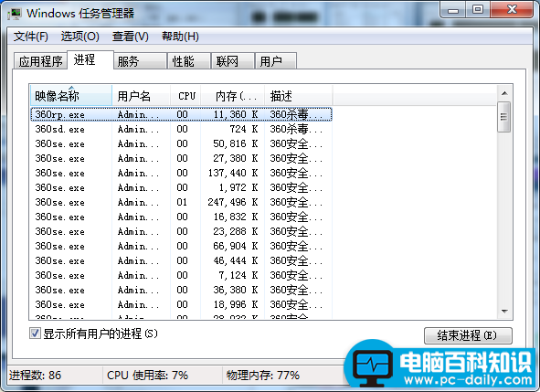Switch to the 用户 tab
The width and height of the screenshot is (540, 392).
coord(276,61)
